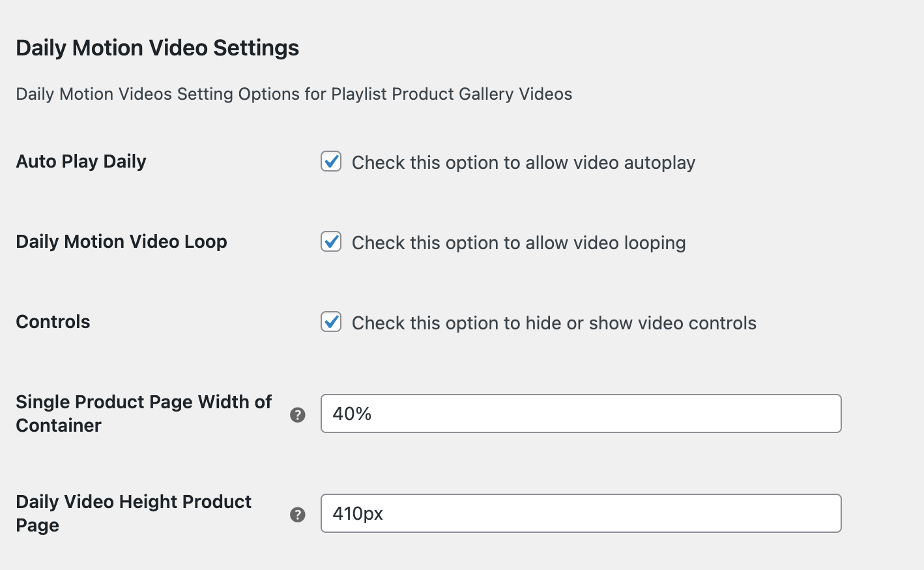Click help icon for Single Product Page Width
This screenshot has height=570, width=924.
(x=298, y=415)
